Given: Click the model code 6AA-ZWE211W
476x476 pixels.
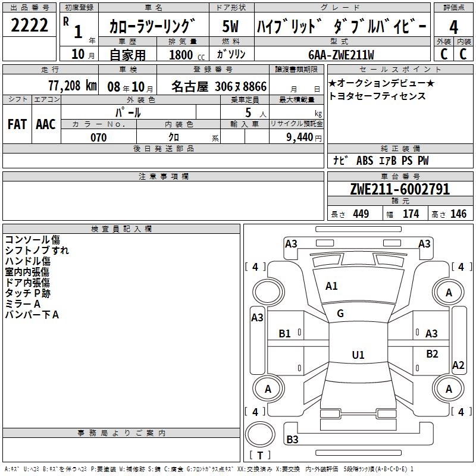Looking at the screenshot, I should [x=341, y=55].
